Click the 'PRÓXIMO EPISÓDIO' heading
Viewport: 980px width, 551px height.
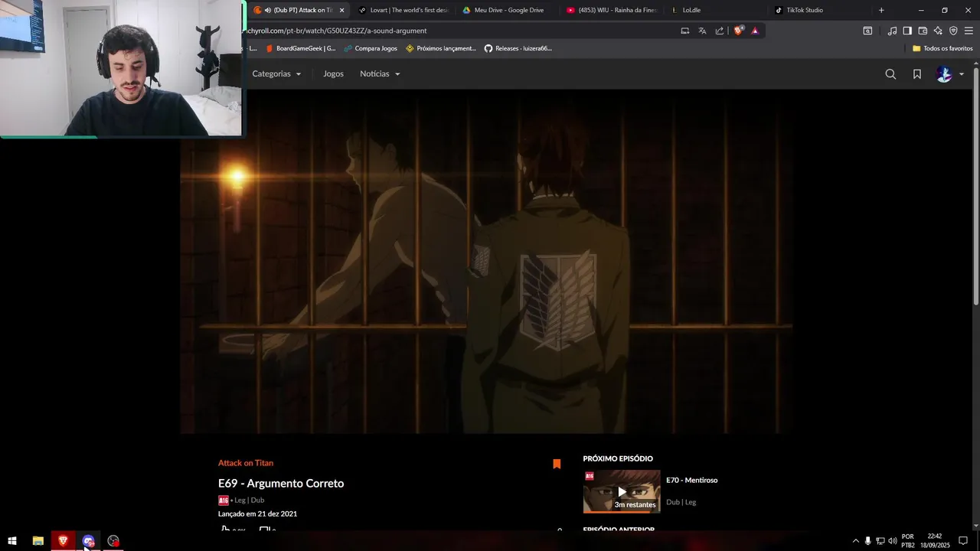pos(618,459)
